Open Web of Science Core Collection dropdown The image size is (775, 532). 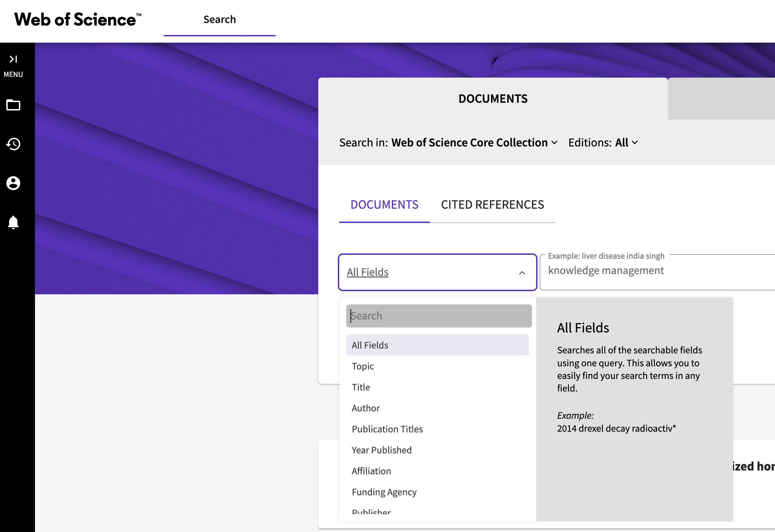click(x=475, y=143)
